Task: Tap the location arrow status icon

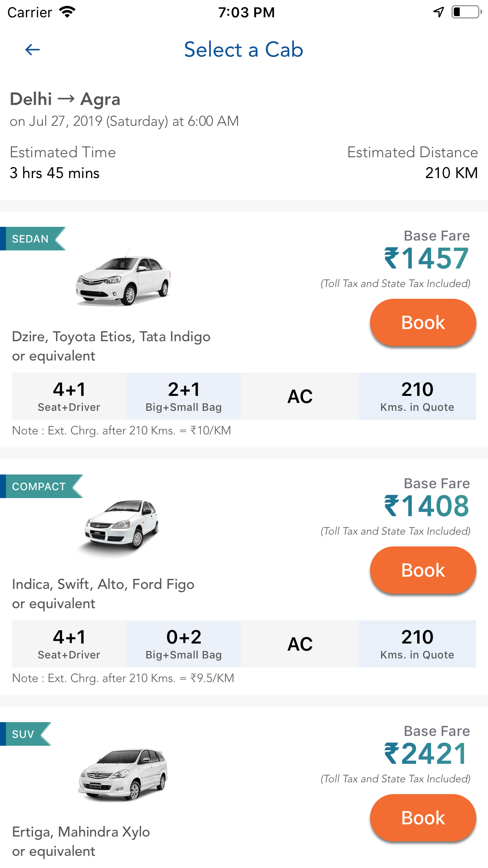Action: (x=438, y=12)
